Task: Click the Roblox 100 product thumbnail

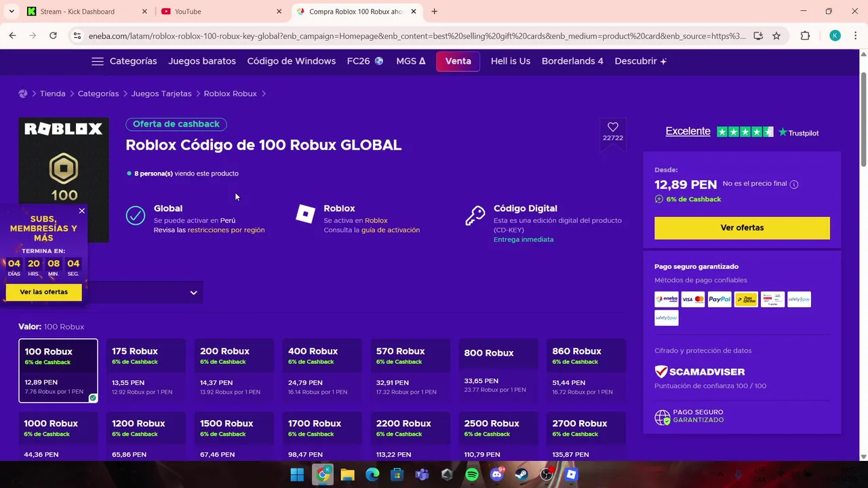Action: (64, 180)
